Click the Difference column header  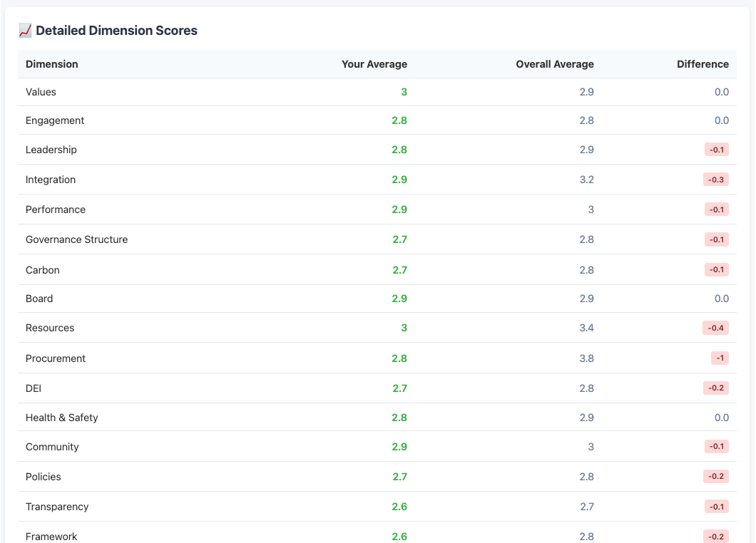tap(703, 64)
